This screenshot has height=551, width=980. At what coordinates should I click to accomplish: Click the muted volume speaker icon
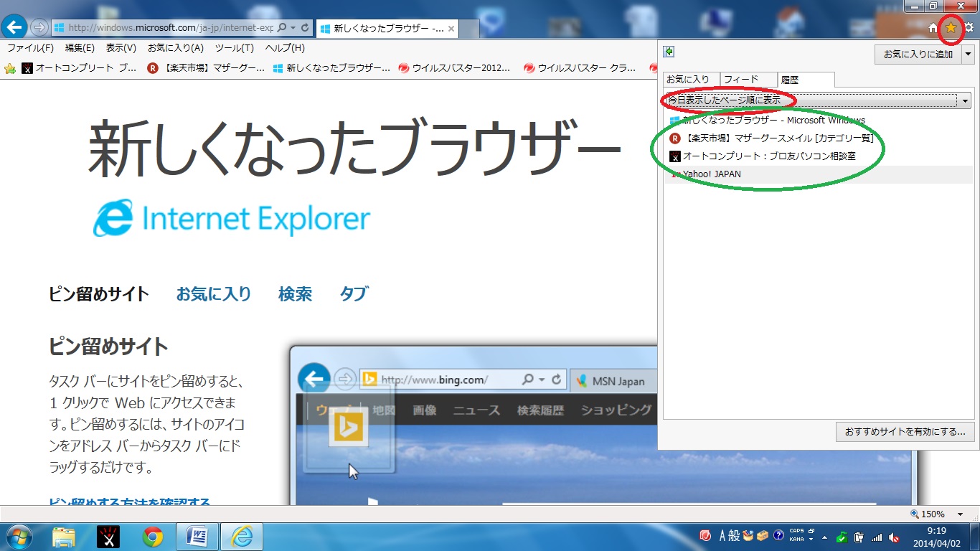pos(894,537)
